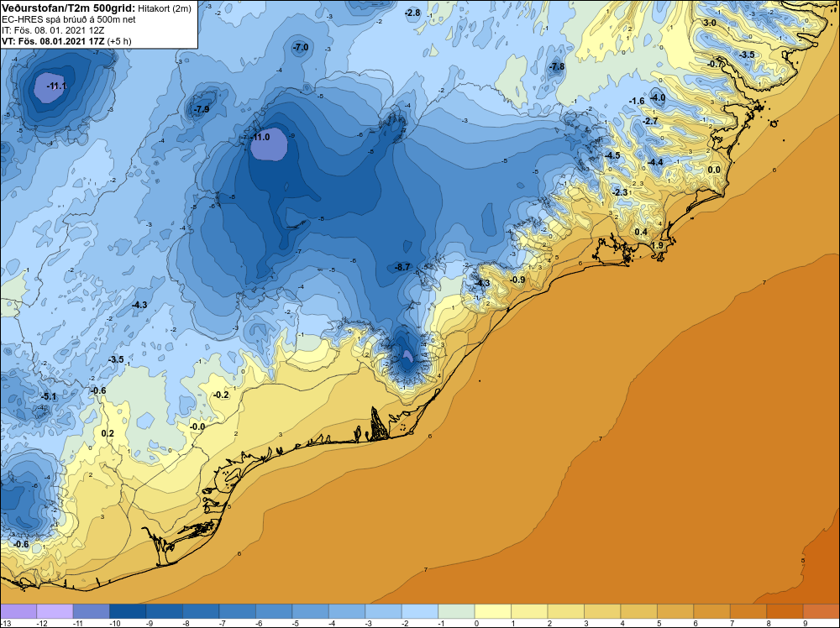Image resolution: width=840 pixels, height=628 pixels.
Task: Select the -6 legend color swatch
Action: (274, 611)
